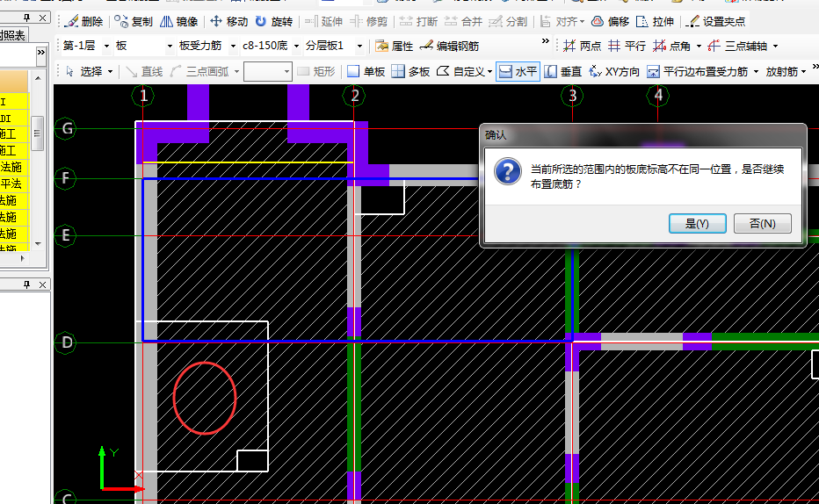Toggle the 垂直 (vertical) placement direction
The height and width of the screenshot is (504, 819).
[x=562, y=71]
